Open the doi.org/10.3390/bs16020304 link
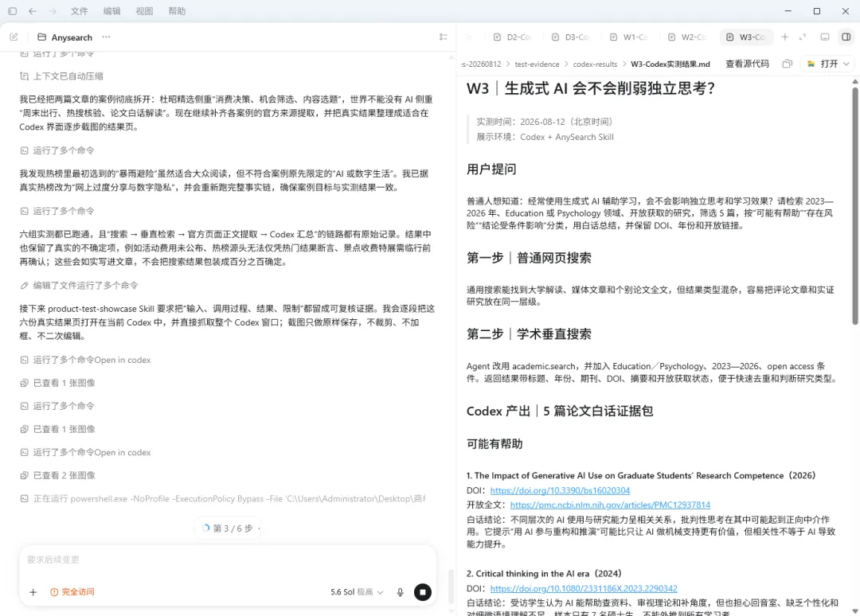 (560, 490)
